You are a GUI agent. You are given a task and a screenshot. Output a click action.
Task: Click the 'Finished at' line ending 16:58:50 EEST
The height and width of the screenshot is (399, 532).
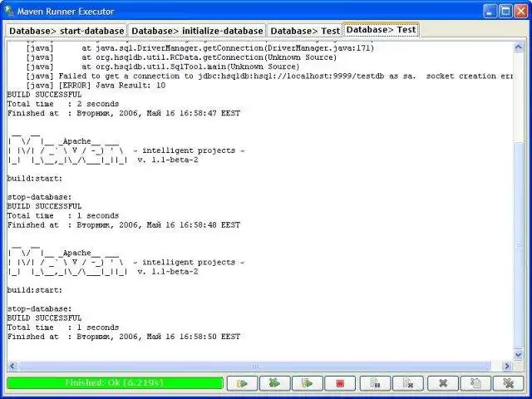124,337
